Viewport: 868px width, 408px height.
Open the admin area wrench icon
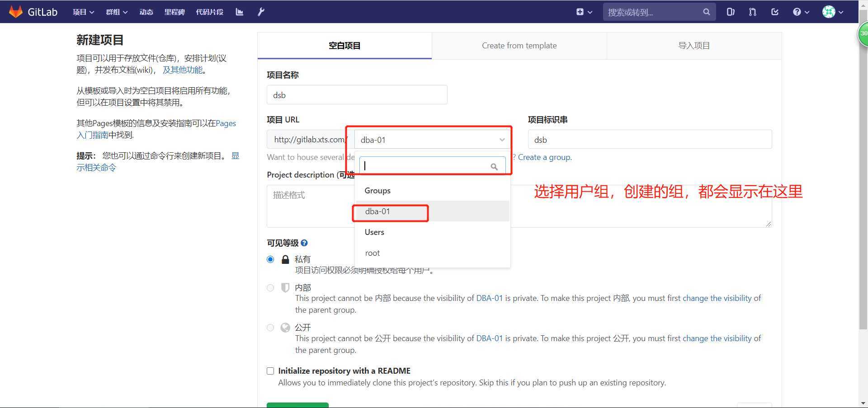(261, 12)
